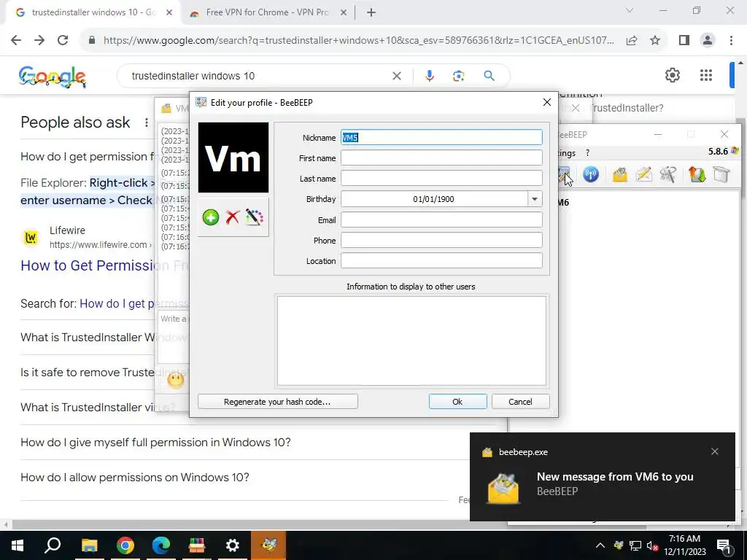The height and width of the screenshot is (560, 747).
Task: Open a new Chrome tab
Action: point(371,13)
